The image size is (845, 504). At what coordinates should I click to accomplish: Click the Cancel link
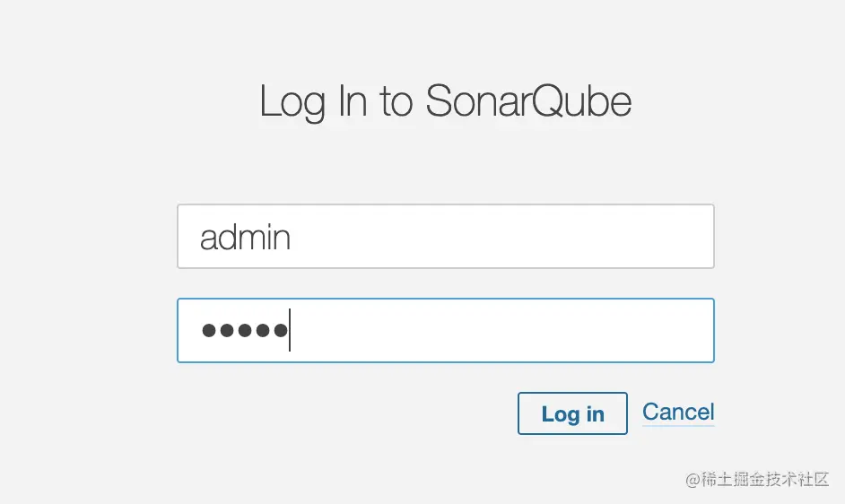(678, 412)
